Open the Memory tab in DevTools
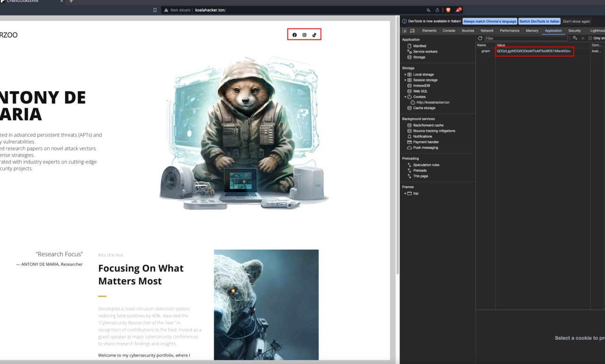This screenshot has width=605, height=364. point(532,30)
